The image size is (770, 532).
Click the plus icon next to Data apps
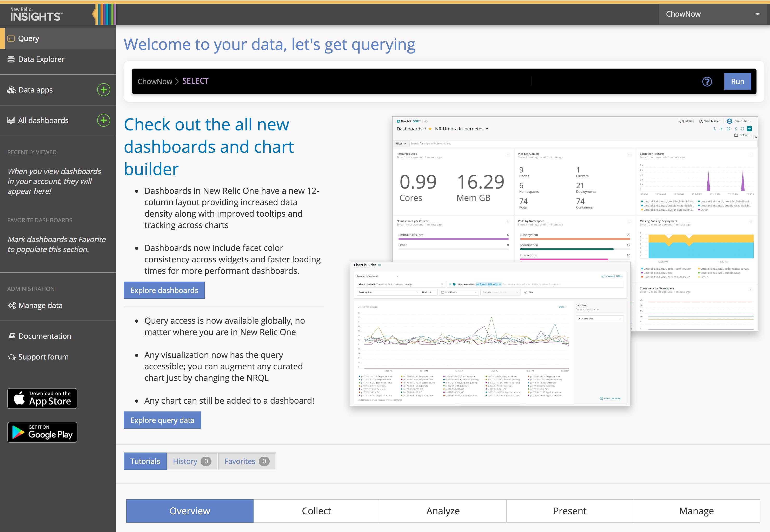103,90
